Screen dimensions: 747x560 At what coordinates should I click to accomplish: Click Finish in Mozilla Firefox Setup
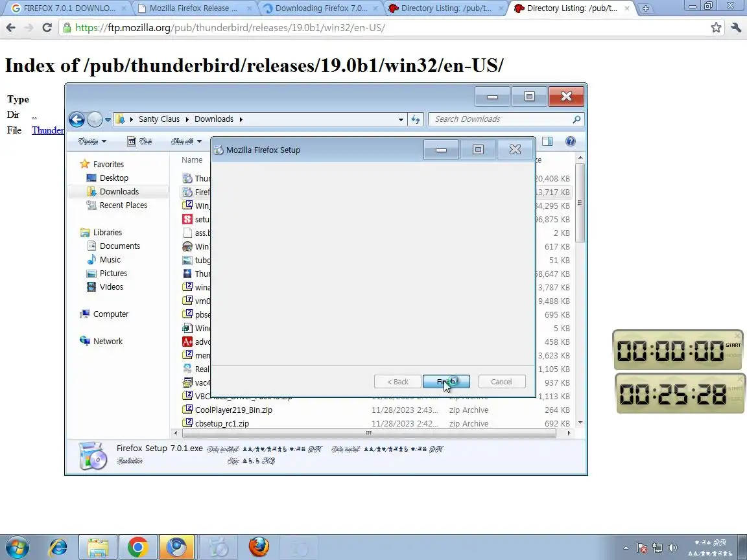coord(446,381)
